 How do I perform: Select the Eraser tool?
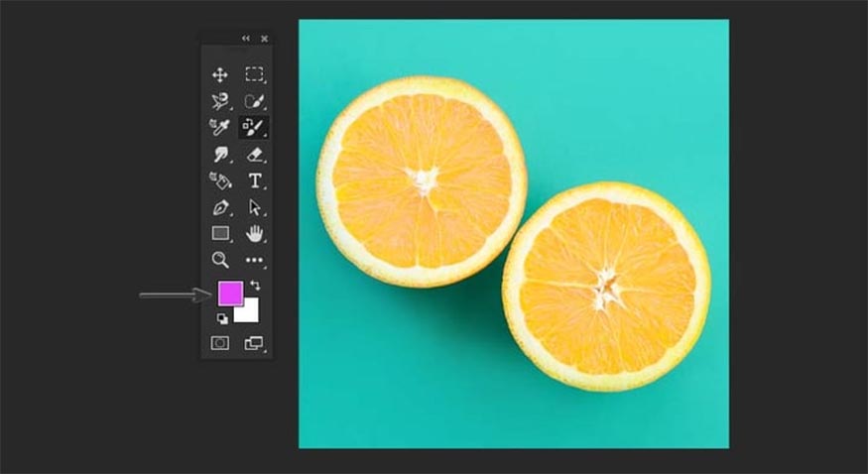point(254,155)
